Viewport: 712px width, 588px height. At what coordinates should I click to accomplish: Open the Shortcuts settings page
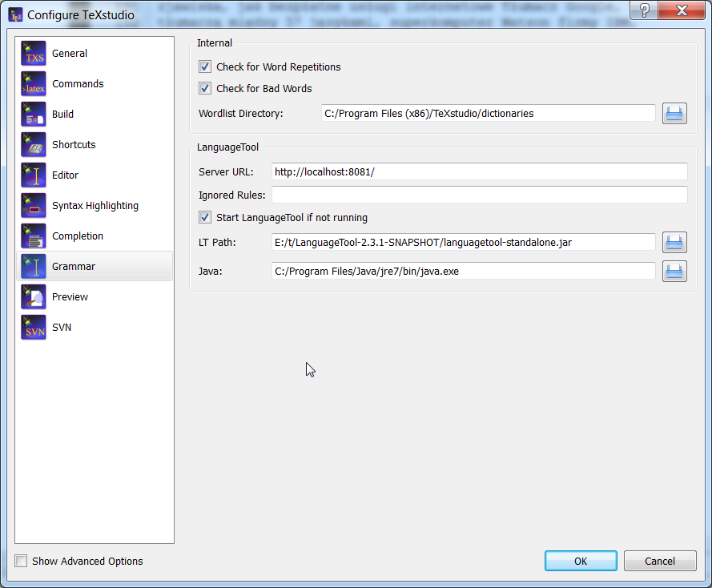[x=74, y=144]
